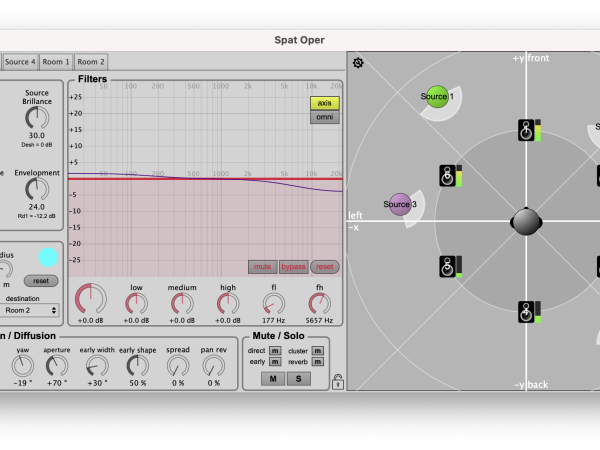
Task: Click the padlock icon beside Mute / Solo
Action: (x=339, y=381)
